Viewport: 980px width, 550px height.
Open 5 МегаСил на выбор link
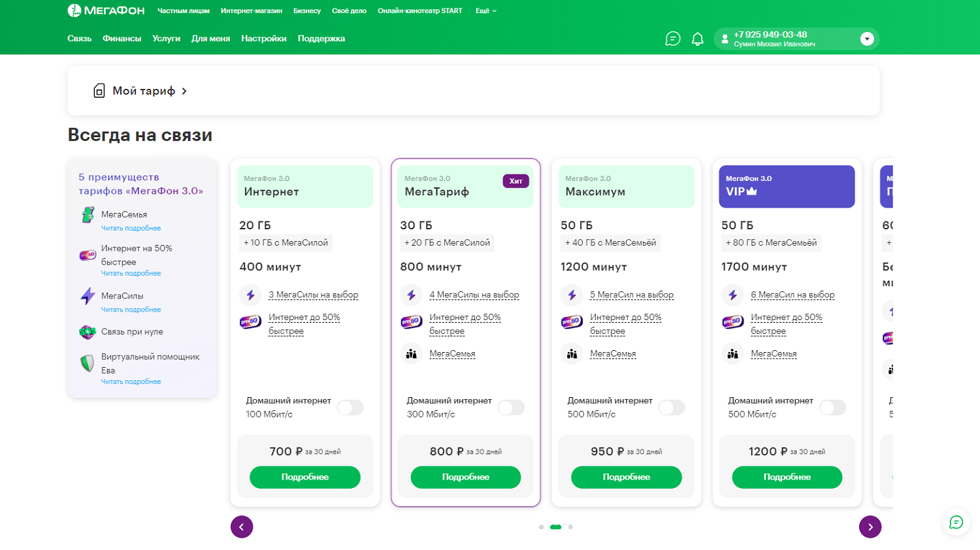point(632,295)
